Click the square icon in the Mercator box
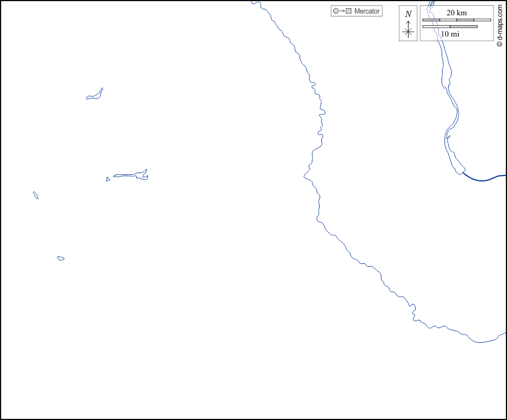The image size is (507, 420). (x=348, y=11)
